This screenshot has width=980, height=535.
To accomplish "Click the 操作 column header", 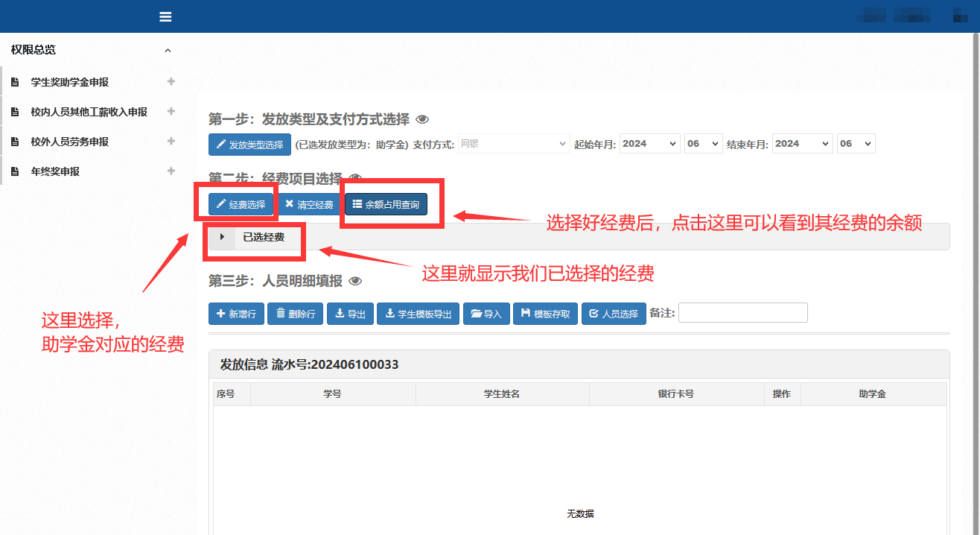I will click(782, 394).
